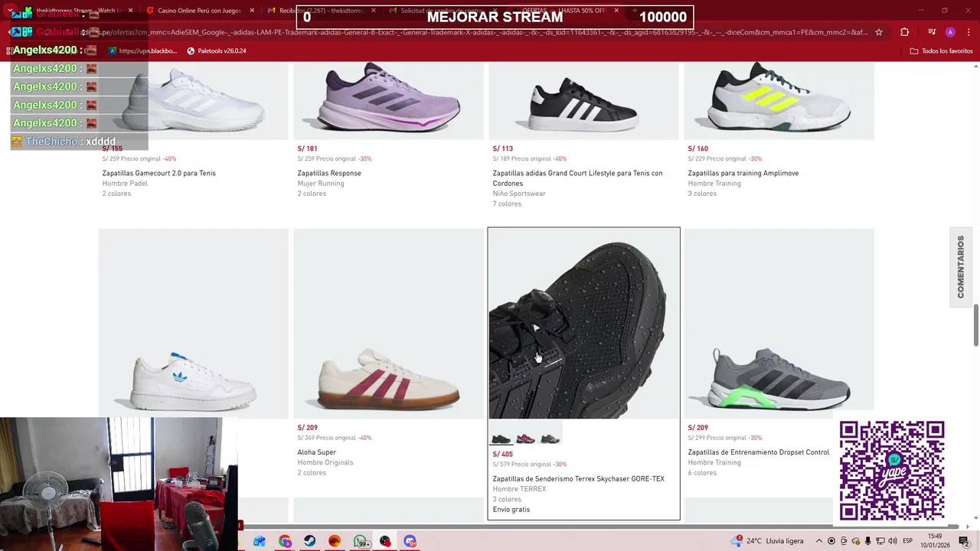Screen dimensions: 980x551
Task: Open the weather widget showing 24°C
Action: point(769,541)
